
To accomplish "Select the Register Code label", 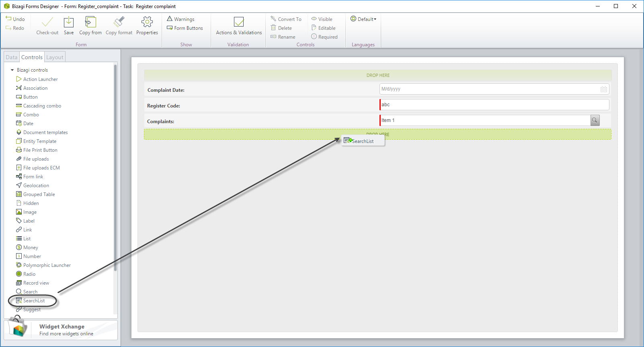I will [164, 106].
